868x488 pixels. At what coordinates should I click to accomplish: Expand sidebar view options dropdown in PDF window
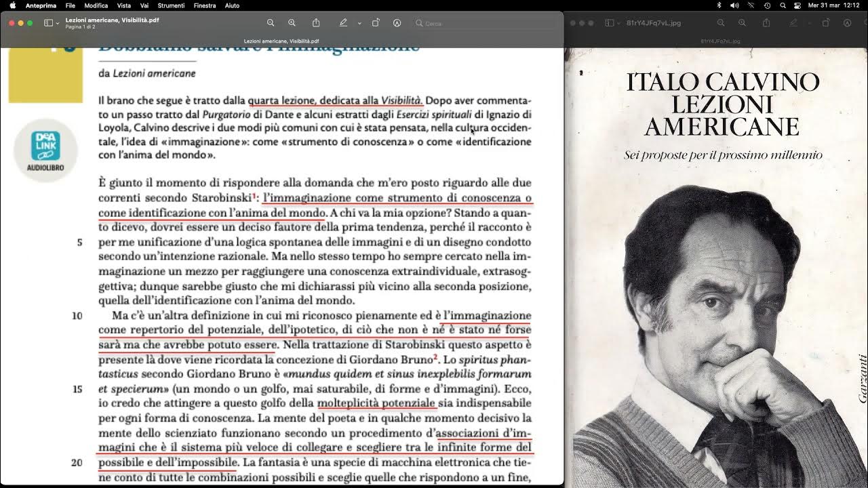tap(57, 23)
